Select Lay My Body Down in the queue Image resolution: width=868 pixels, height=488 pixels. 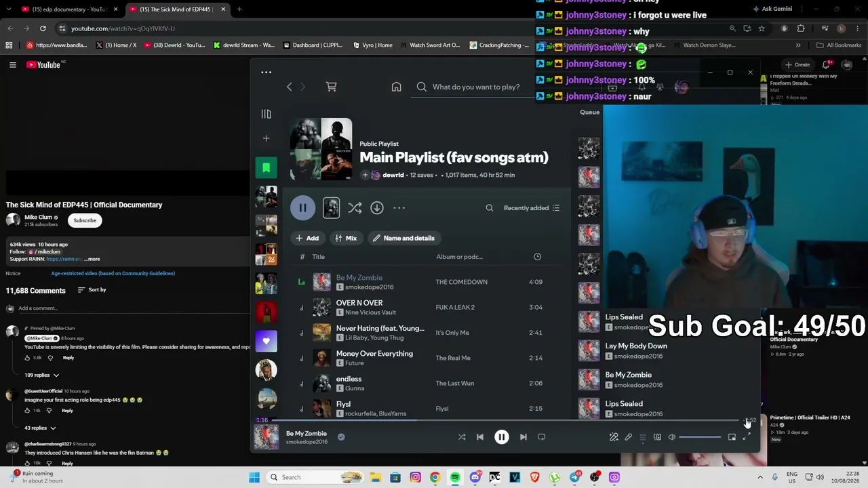click(x=636, y=346)
